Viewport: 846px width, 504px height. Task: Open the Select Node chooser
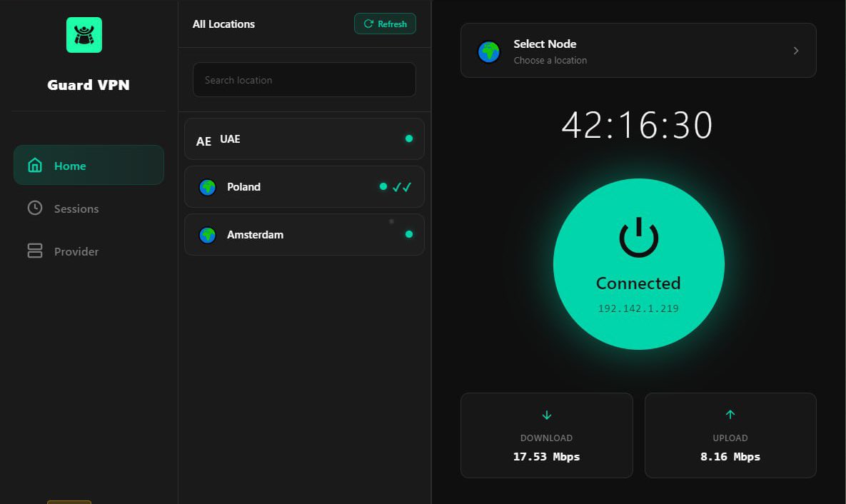tap(638, 51)
